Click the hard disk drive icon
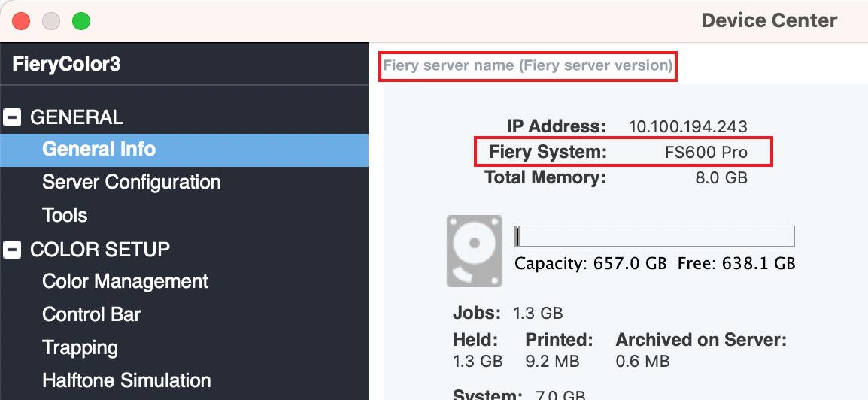Viewport: 868px width, 400px height. tap(474, 250)
